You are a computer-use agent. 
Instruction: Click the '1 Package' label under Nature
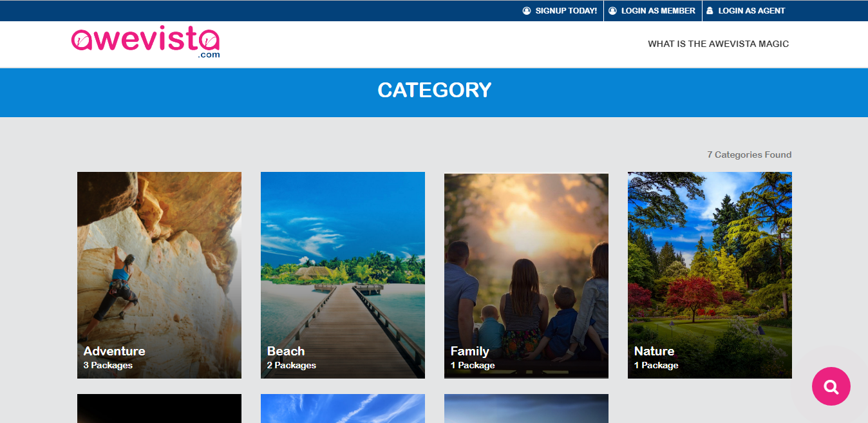(656, 365)
